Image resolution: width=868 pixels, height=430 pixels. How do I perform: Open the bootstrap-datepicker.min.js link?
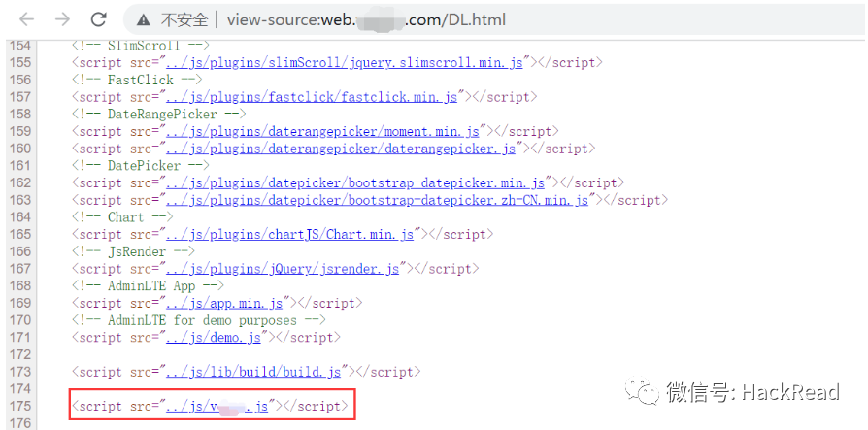click(x=355, y=182)
